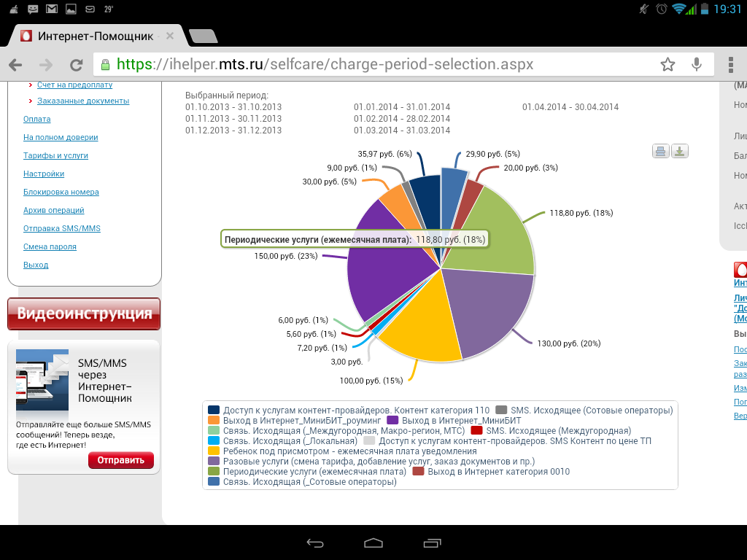Click the Видеоинструкция banner button
The image size is (747, 560).
pos(84,314)
